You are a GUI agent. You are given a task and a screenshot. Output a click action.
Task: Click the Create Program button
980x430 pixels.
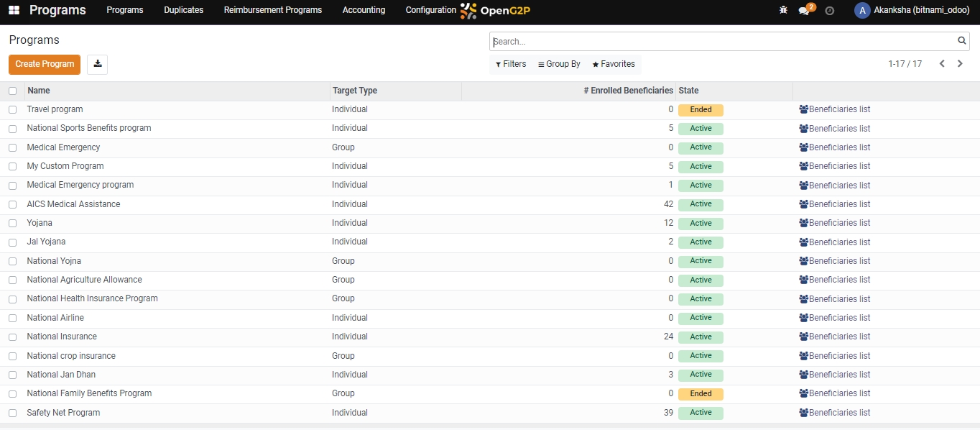coord(45,64)
